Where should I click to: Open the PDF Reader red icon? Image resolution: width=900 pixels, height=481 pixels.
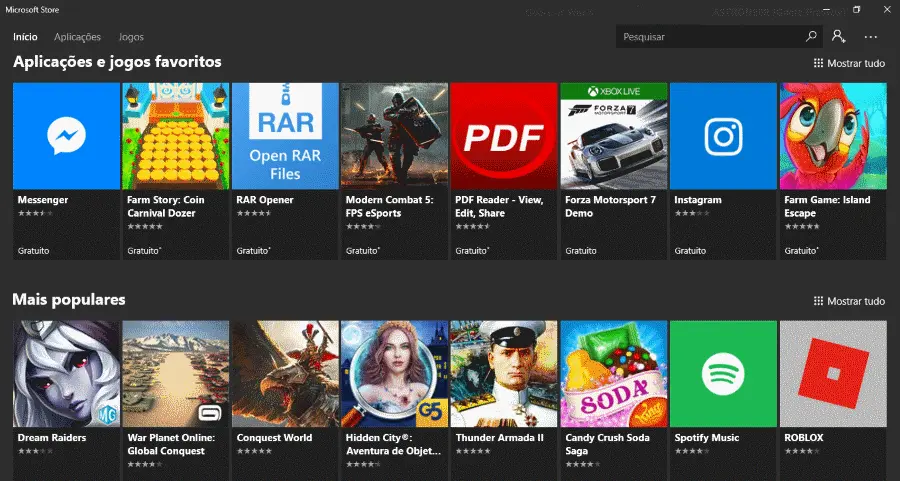[x=504, y=136]
